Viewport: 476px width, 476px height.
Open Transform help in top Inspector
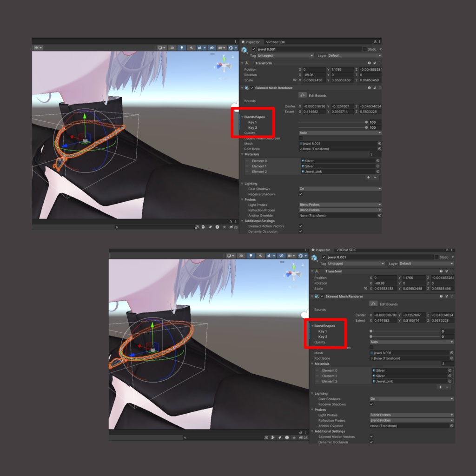tap(369, 63)
